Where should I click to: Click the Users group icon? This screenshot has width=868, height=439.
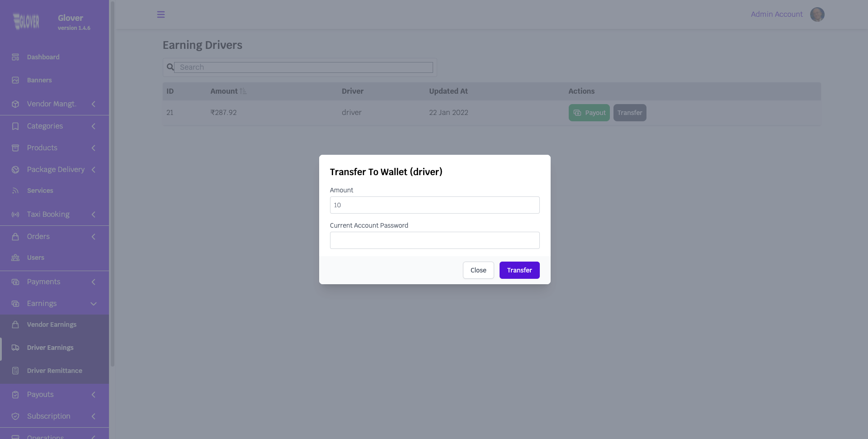pyautogui.click(x=15, y=258)
